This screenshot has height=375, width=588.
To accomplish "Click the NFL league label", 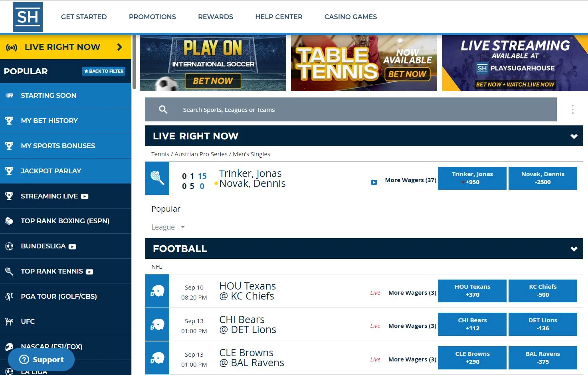I will tap(156, 267).
